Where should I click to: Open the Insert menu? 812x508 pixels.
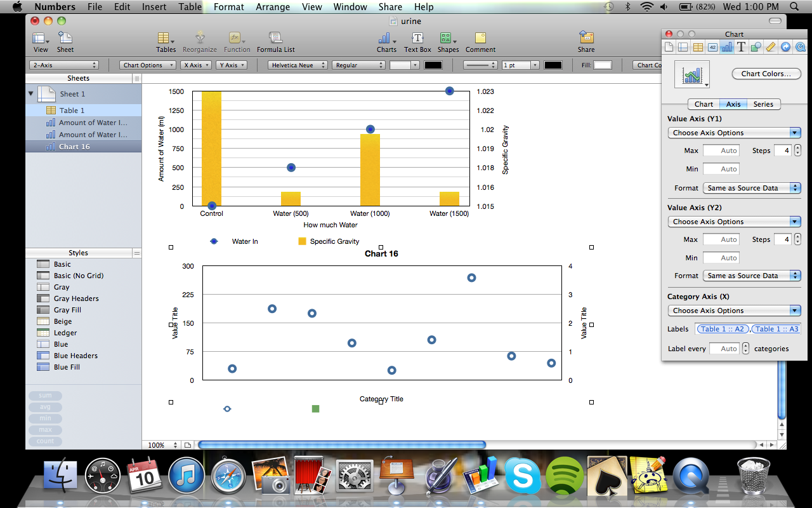[x=154, y=7]
